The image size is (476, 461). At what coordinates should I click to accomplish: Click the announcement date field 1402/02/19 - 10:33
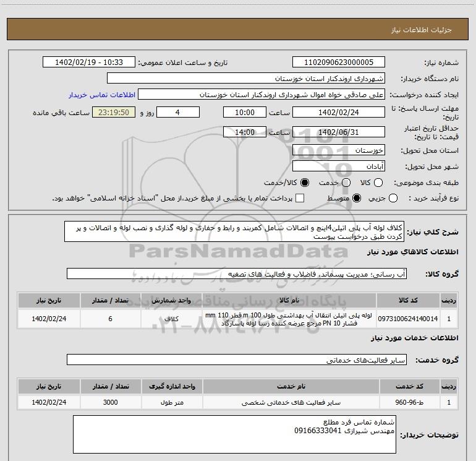pos(89,62)
